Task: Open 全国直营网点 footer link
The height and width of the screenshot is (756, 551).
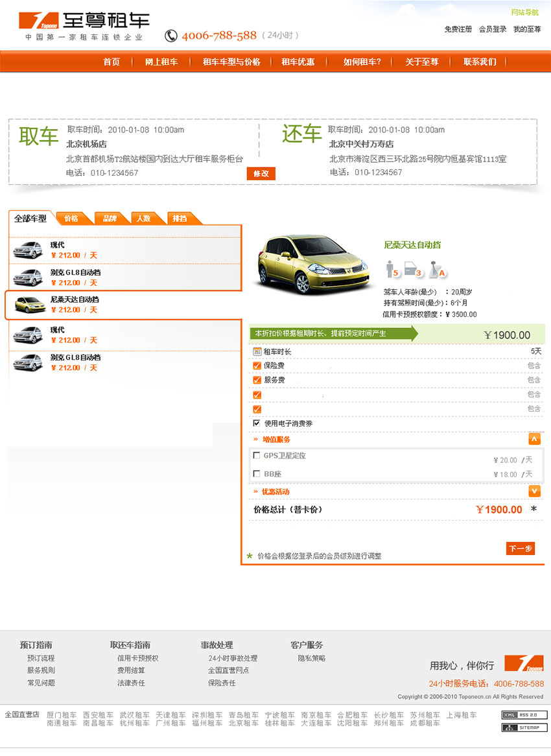Action: (x=228, y=670)
